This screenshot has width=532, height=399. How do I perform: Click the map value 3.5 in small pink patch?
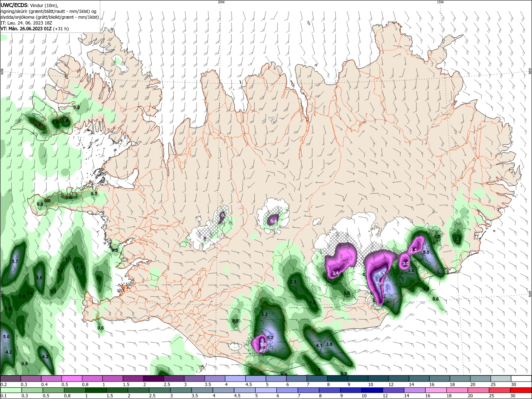(x=406, y=264)
